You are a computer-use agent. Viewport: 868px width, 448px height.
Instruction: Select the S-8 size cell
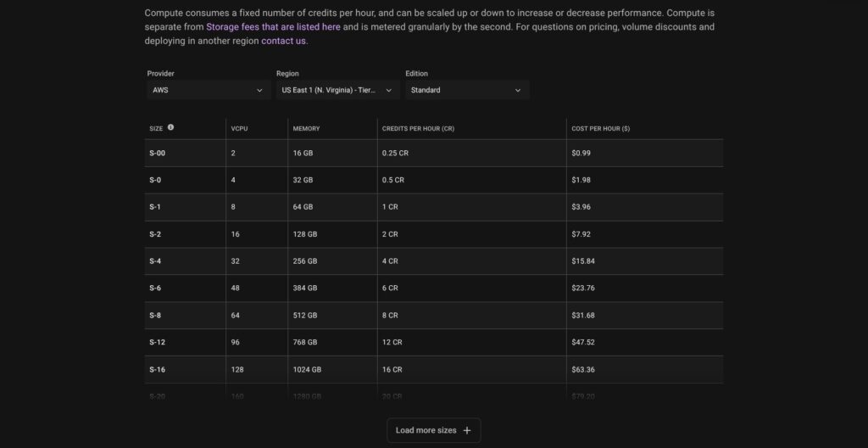point(185,316)
